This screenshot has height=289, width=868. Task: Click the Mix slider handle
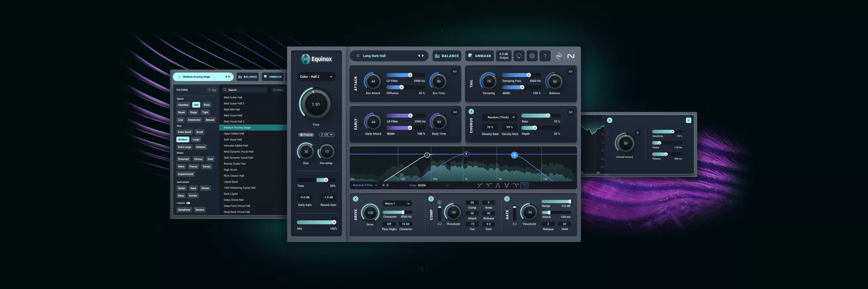(x=334, y=222)
